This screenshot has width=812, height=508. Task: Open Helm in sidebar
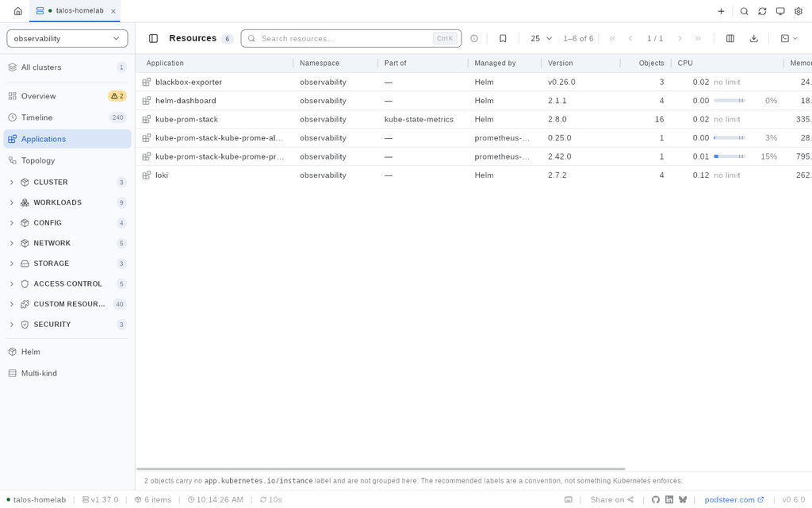pos(67,352)
